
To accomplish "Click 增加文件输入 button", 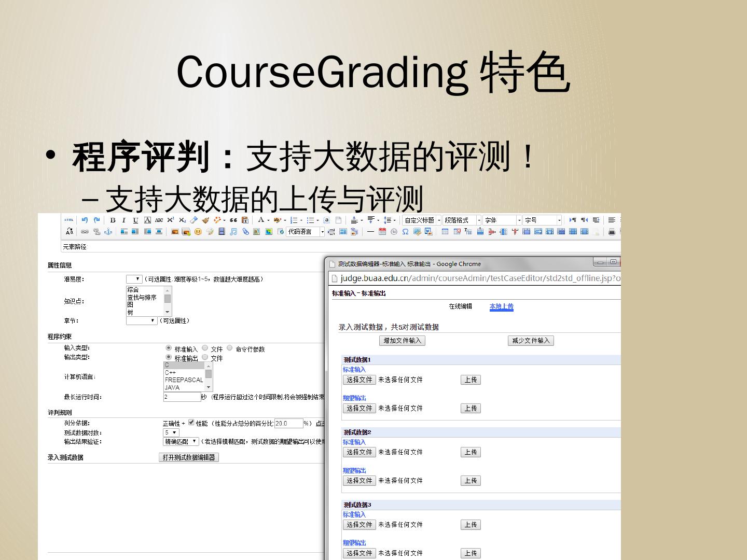I will [x=402, y=341].
